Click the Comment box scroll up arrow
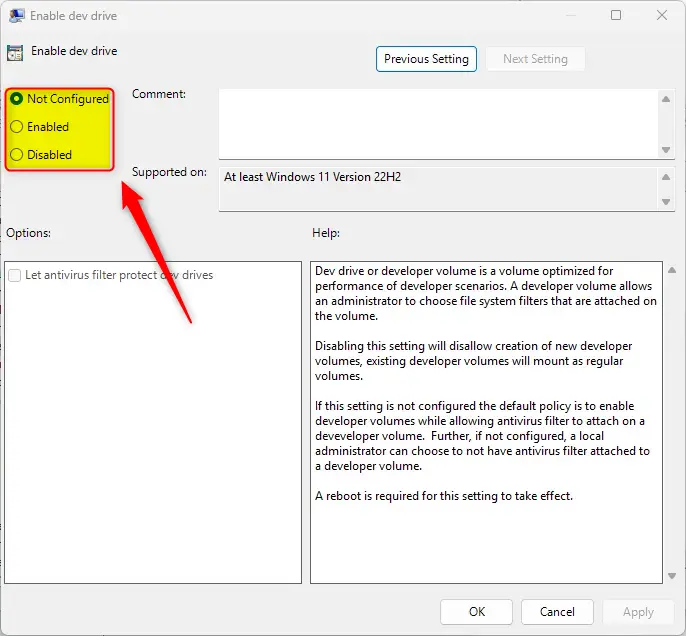686x636 pixels. tap(666, 99)
